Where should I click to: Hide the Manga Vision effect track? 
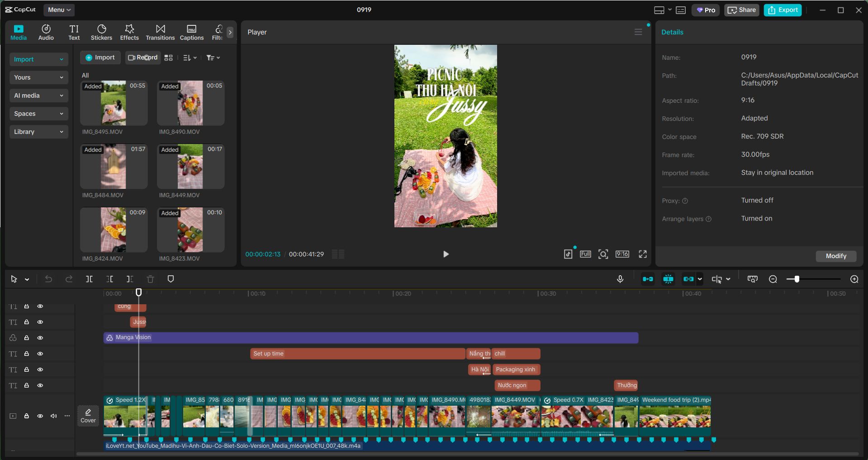(x=40, y=338)
